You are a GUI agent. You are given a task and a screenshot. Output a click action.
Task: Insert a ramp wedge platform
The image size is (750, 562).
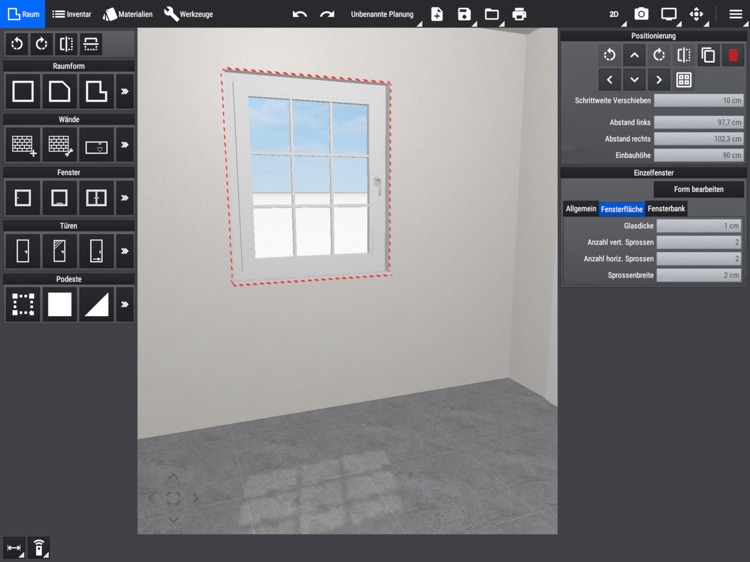[x=96, y=304]
